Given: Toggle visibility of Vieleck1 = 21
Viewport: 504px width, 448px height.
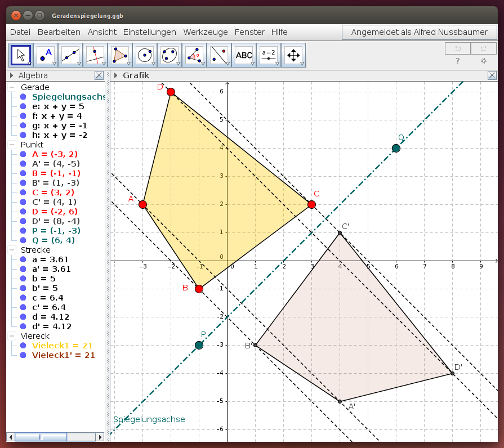Looking at the screenshot, I should (23, 346).
